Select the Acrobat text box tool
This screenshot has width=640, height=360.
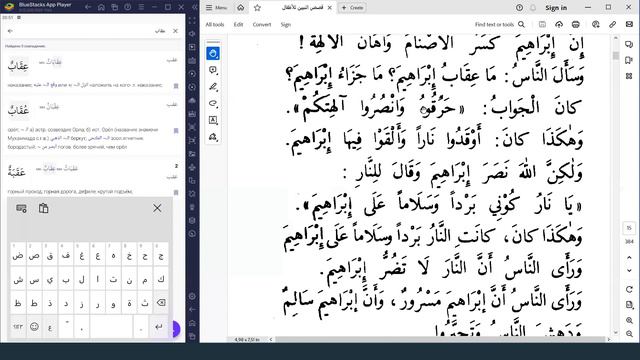213,120
